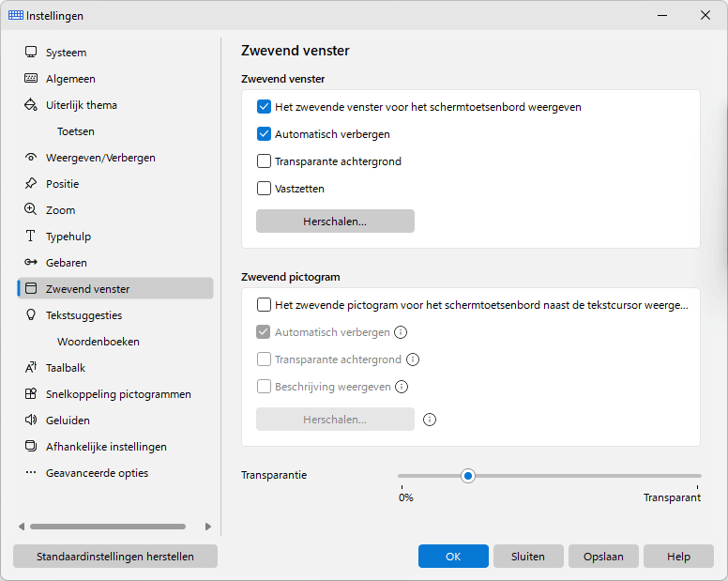Screen dimensions: 728x581
Task: Click the Geluiden speaker icon
Action: [31, 420]
